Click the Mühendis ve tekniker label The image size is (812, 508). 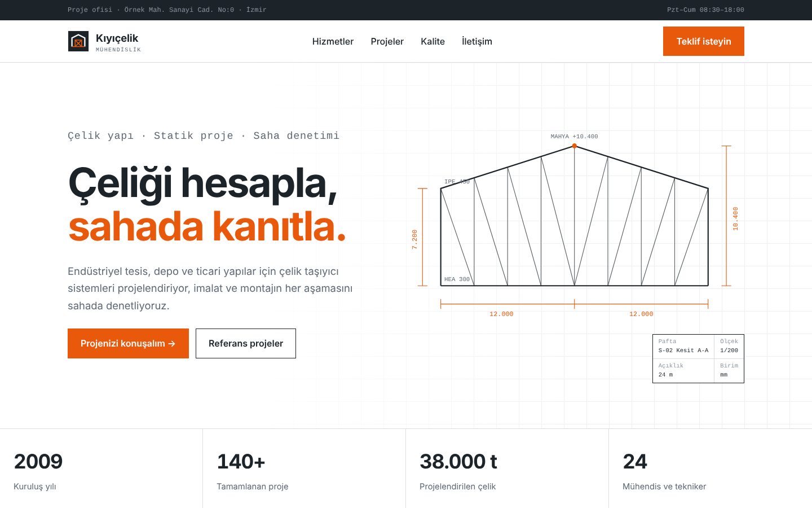(664, 487)
